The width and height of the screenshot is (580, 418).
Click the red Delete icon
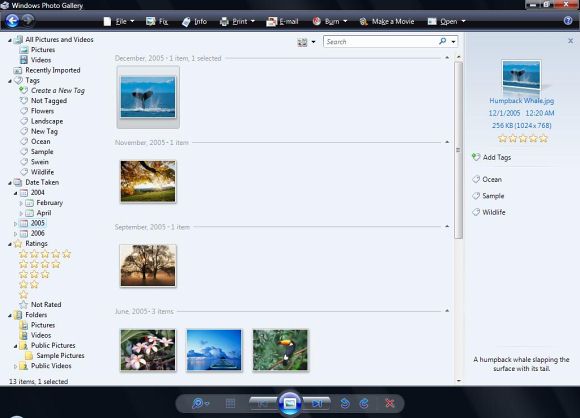(389, 403)
